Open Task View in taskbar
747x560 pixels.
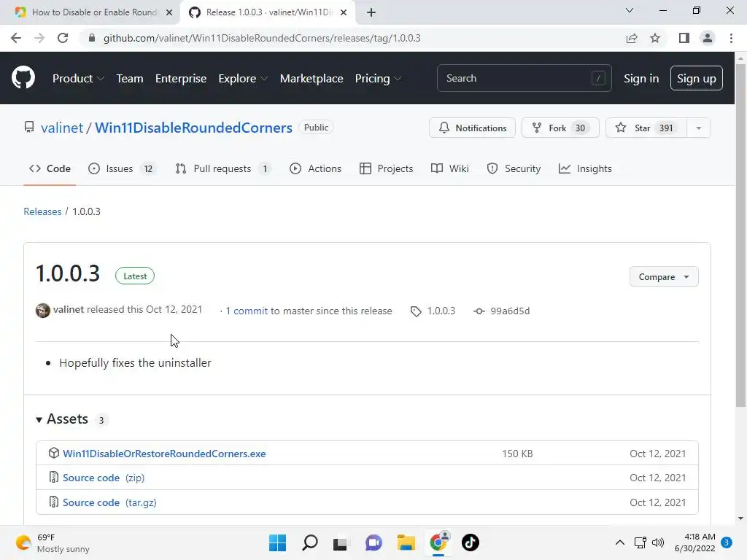tap(340, 543)
